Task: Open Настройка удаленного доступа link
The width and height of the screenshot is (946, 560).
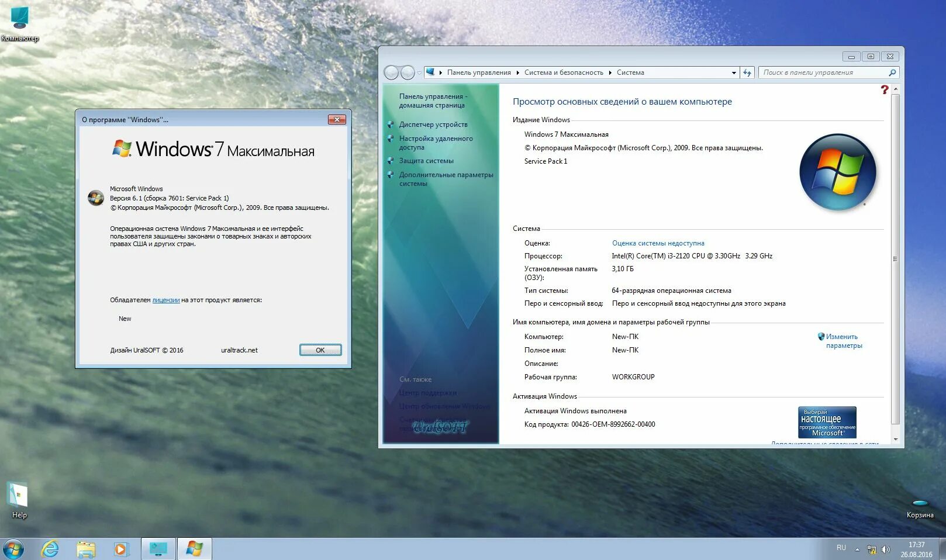Action: 436,143
